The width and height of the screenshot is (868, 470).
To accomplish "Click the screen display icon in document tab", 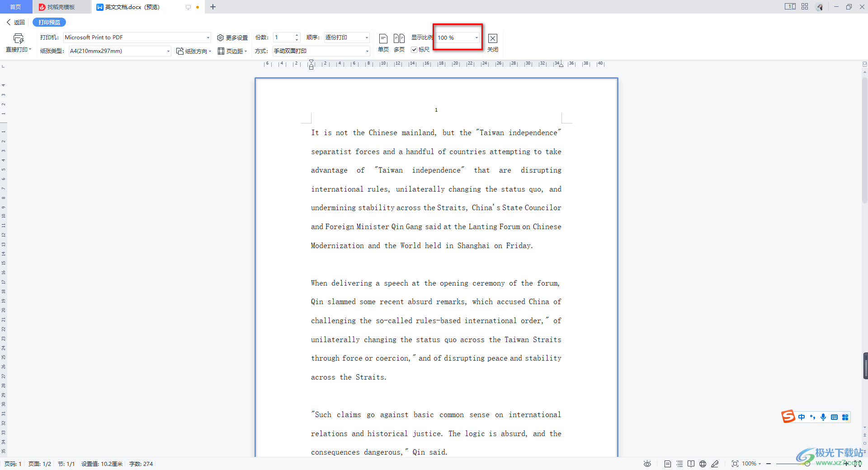I will (x=188, y=7).
